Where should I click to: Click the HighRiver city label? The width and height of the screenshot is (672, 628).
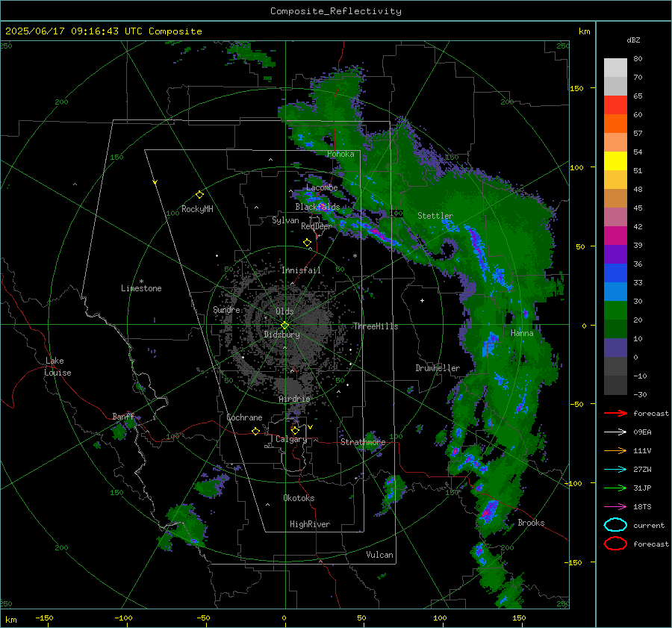[310, 524]
